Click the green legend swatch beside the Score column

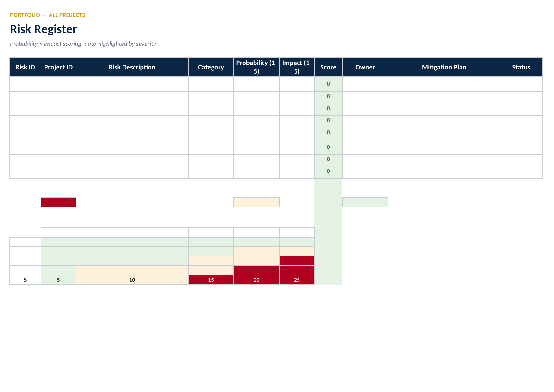[x=365, y=202]
